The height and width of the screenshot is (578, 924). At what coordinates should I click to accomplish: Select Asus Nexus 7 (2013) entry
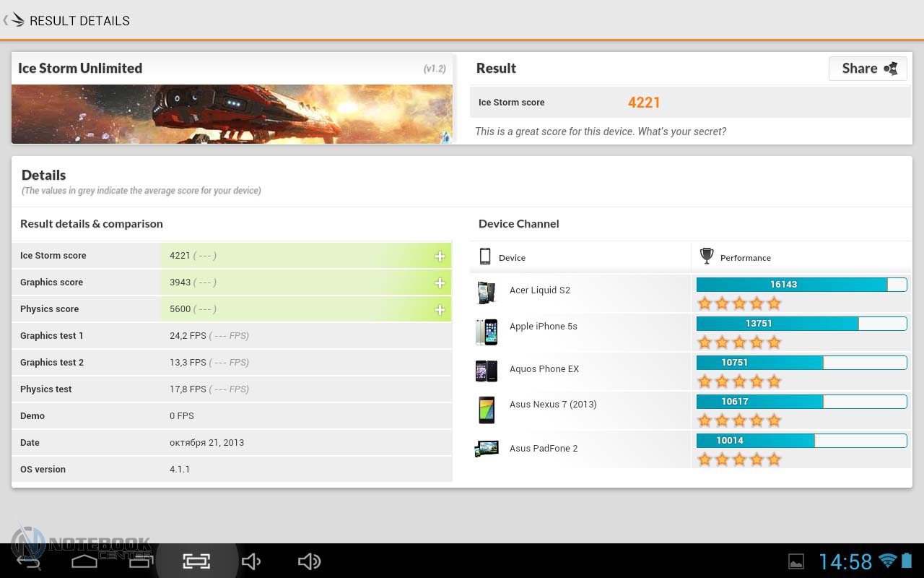(x=553, y=405)
